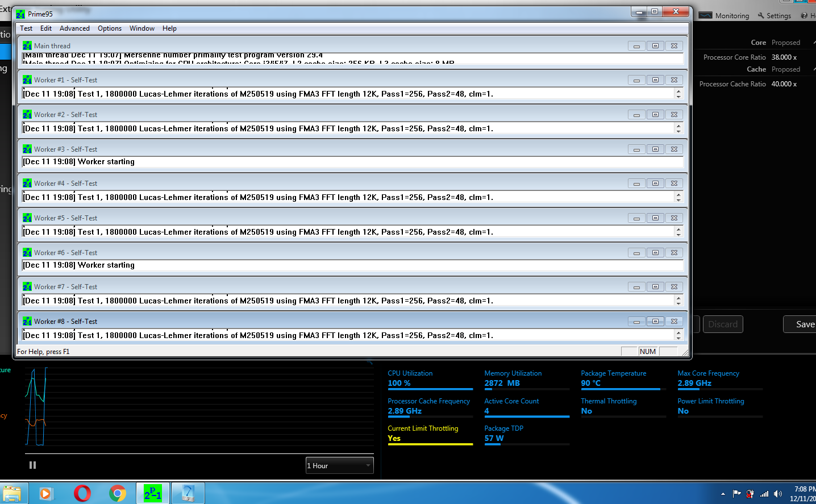Click the Main thread window icon
This screenshot has height=504, width=816.
pyautogui.click(x=27, y=45)
